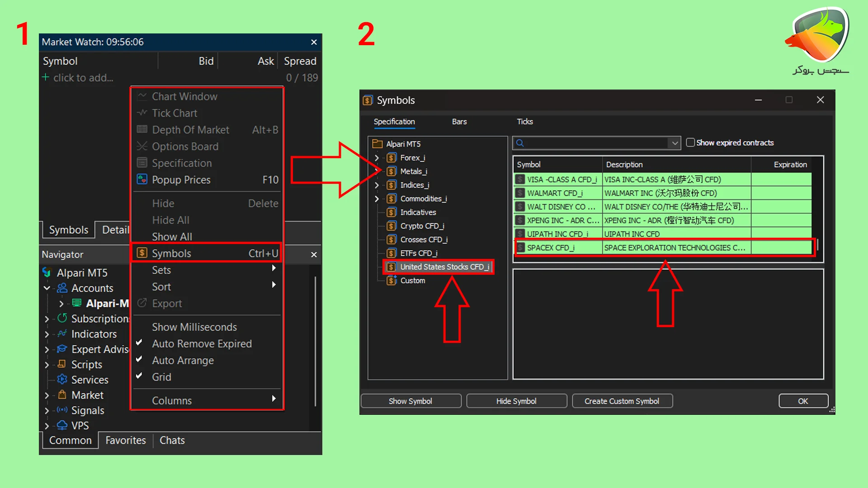
Task: Switch to the Bars tab
Action: click(x=459, y=122)
